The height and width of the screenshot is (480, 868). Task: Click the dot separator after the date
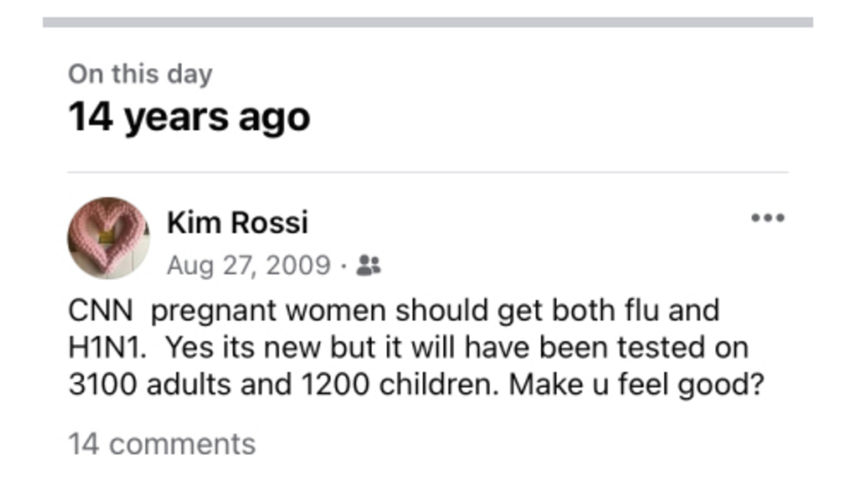tap(344, 266)
